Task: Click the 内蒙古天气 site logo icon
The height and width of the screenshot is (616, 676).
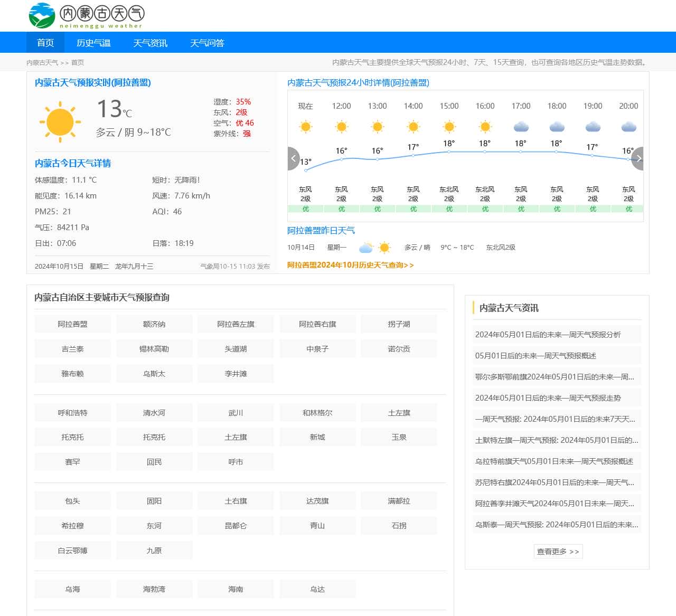Action: coord(42,15)
